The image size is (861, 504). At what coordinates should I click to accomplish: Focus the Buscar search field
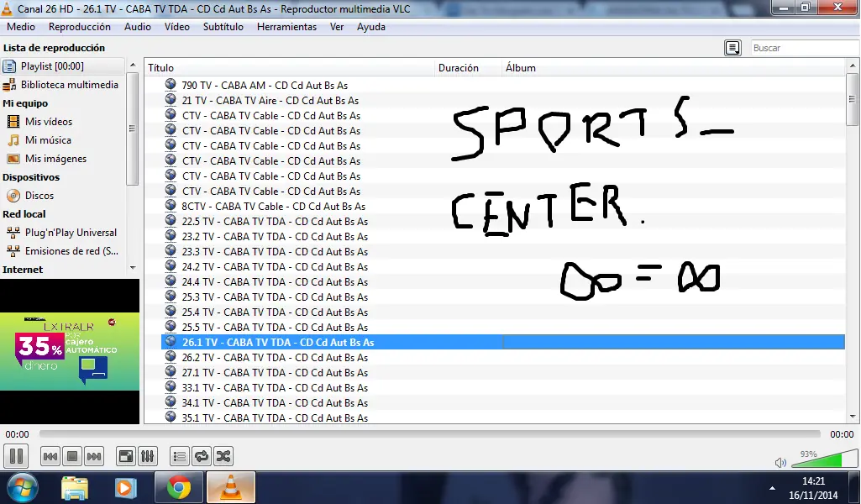tap(805, 48)
